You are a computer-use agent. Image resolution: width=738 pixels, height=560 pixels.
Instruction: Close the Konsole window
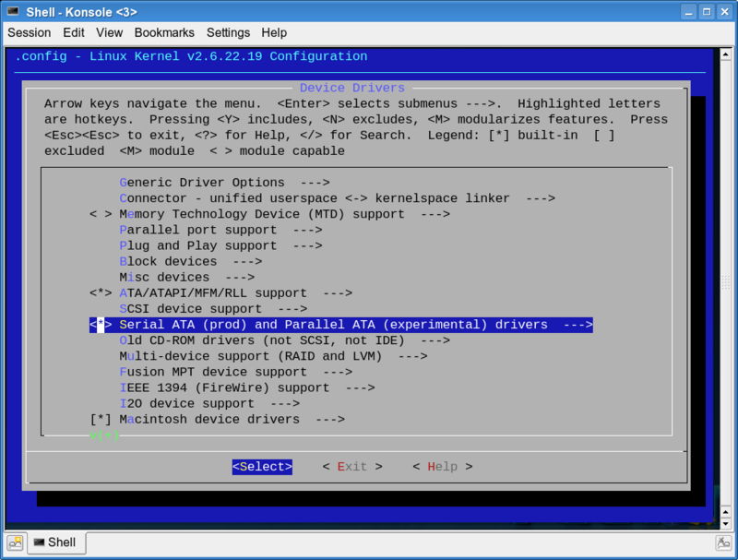(725, 12)
